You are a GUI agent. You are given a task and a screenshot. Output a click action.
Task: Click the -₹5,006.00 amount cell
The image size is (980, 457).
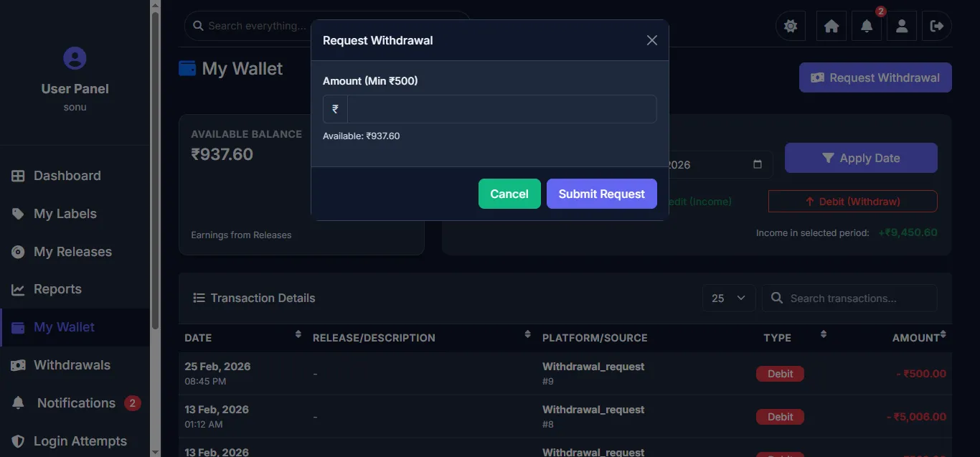916,417
